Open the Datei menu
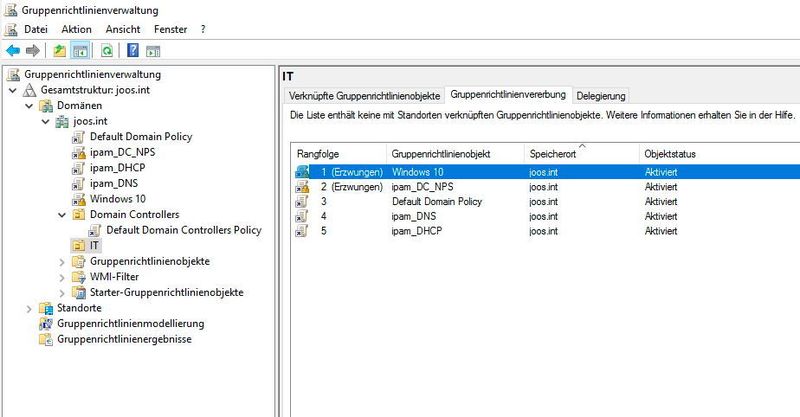This screenshot has height=417, width=800. 36,30
